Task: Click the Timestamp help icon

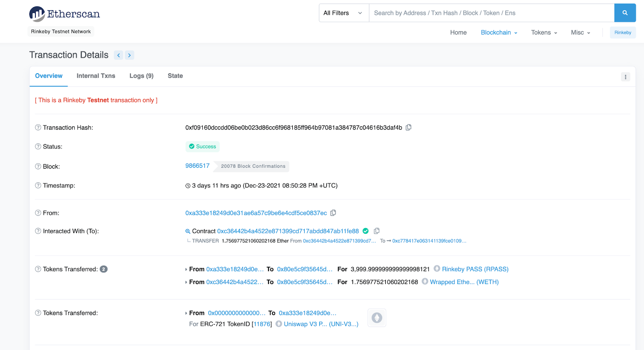Action: point(38,185)
